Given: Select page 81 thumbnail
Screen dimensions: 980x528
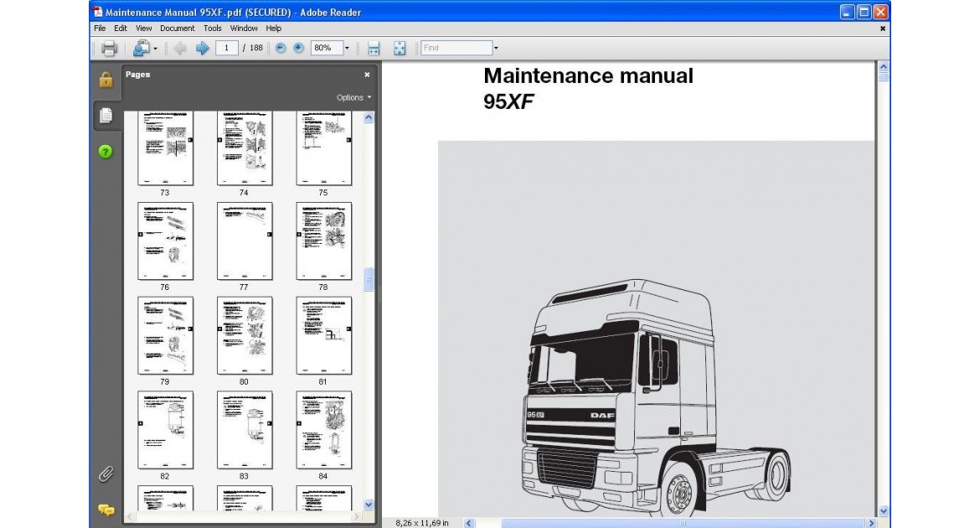Looking at the screenshot, I should pos(324,335).
